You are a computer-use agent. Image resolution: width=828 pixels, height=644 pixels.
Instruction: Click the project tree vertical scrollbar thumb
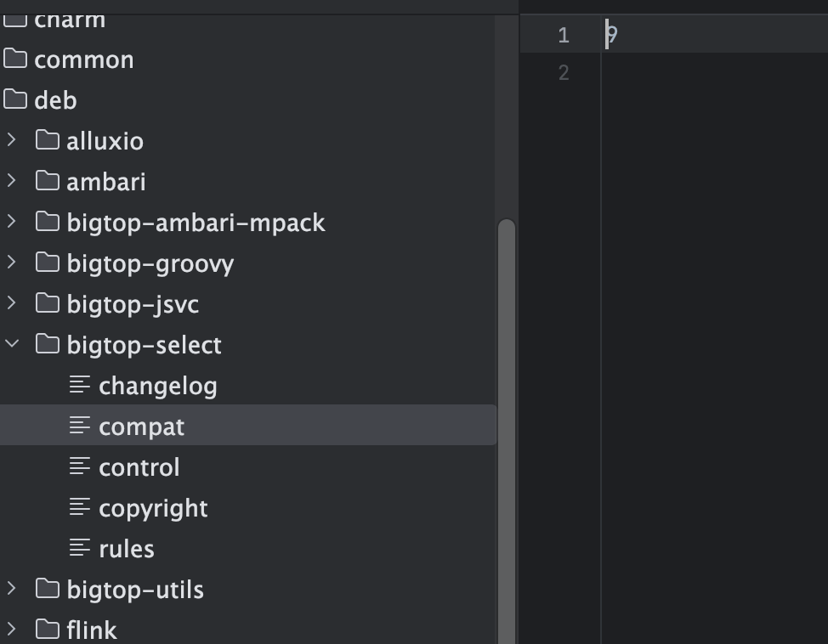pos(507,432)
